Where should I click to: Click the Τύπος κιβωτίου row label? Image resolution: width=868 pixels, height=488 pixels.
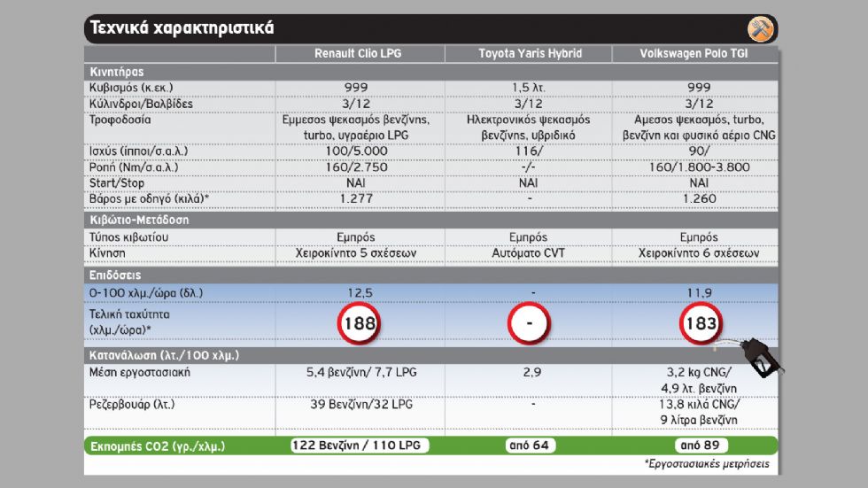pos(129,237)
